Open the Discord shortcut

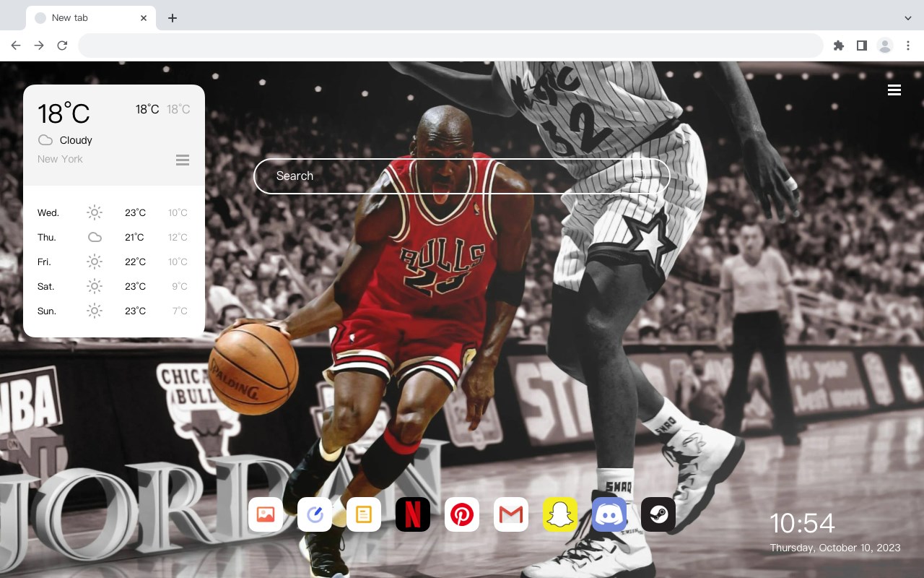point(609,514)
